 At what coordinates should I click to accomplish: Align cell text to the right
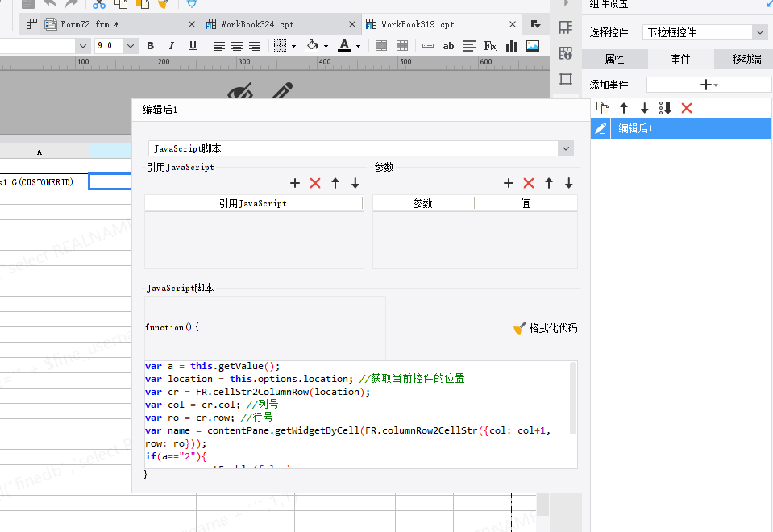(255, 46)
